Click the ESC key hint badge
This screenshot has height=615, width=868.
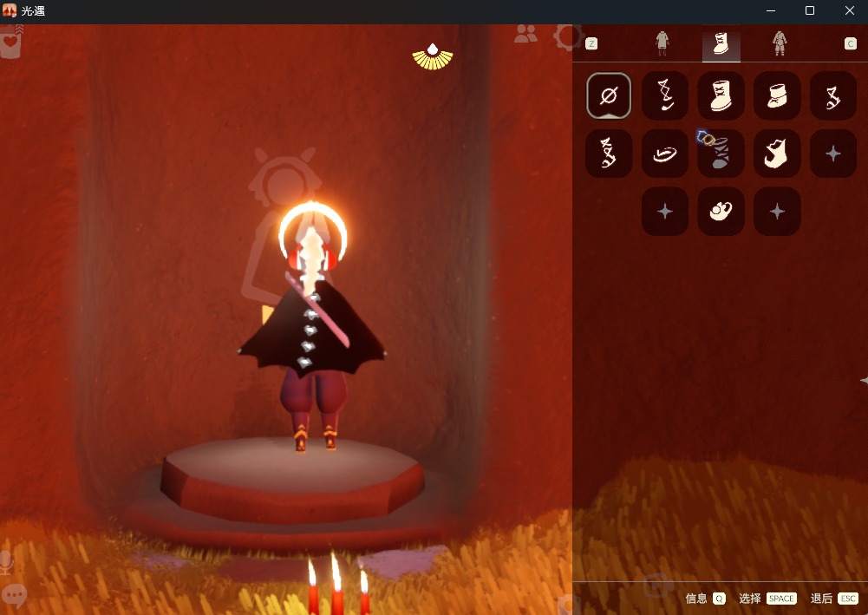tap(848, 599)
